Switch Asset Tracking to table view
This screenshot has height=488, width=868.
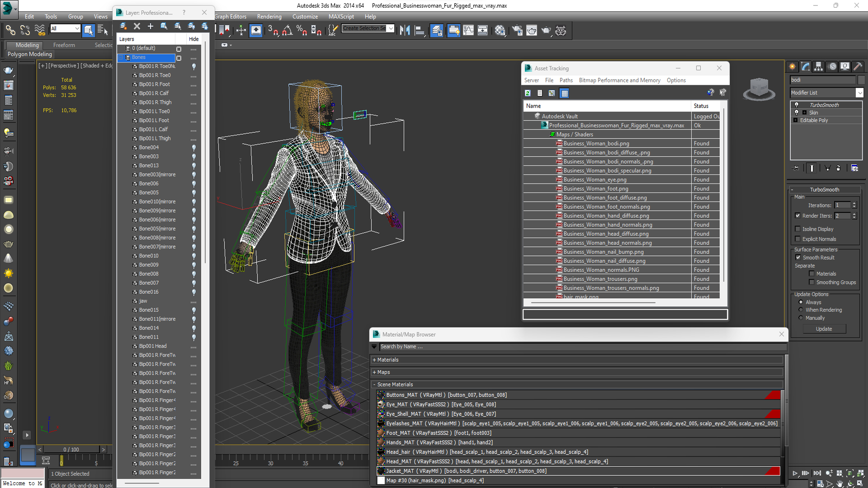tap(564, 93)
